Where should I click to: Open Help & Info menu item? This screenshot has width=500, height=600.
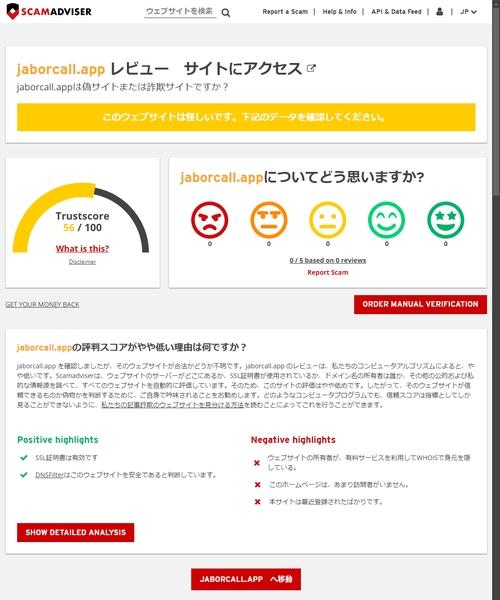339,12
